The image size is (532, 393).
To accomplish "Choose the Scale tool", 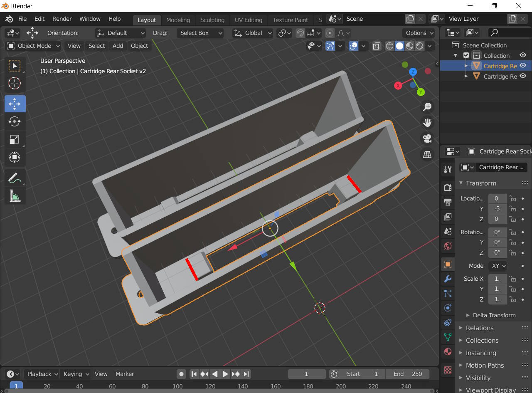I will coord(15,139).
